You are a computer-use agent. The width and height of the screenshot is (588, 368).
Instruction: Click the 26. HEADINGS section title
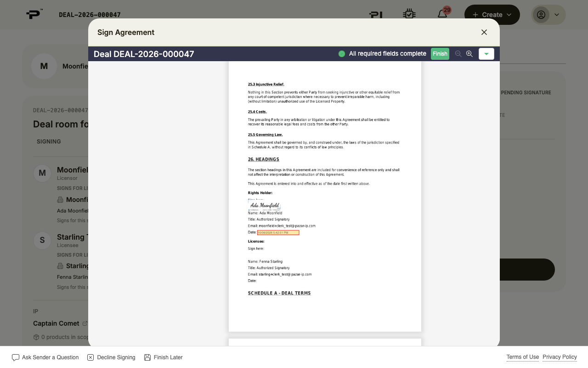coord(264,160)
